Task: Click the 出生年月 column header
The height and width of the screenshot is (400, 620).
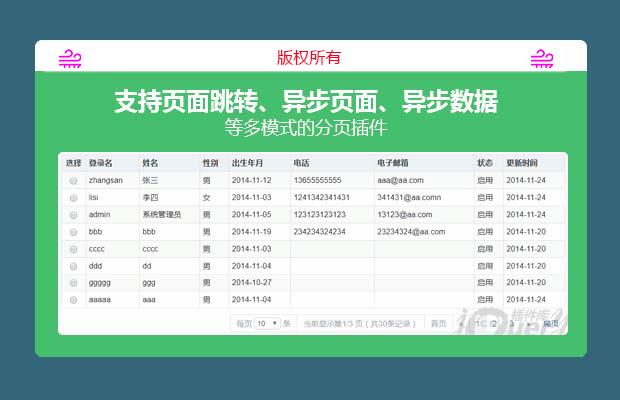Action: pyautogui.click(x=248, y=162)
